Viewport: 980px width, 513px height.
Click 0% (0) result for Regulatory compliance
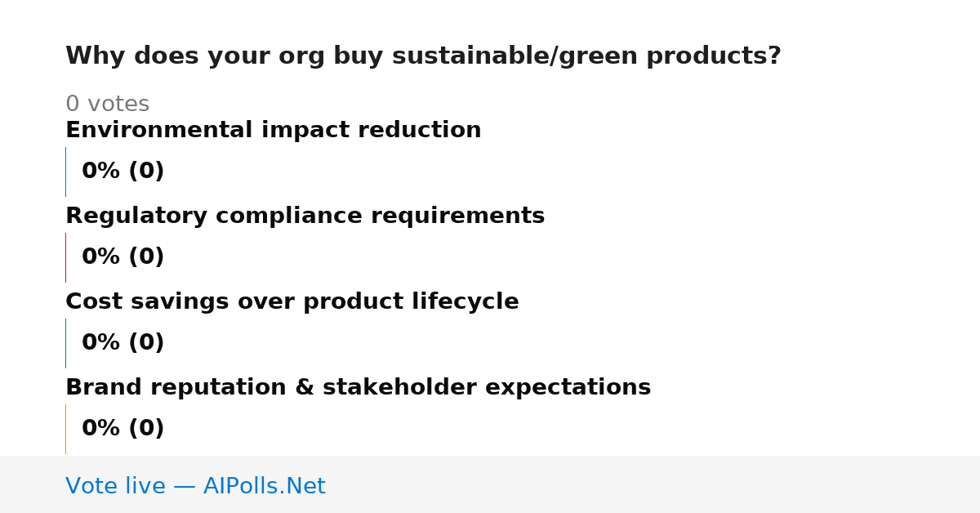click(123, 257)
